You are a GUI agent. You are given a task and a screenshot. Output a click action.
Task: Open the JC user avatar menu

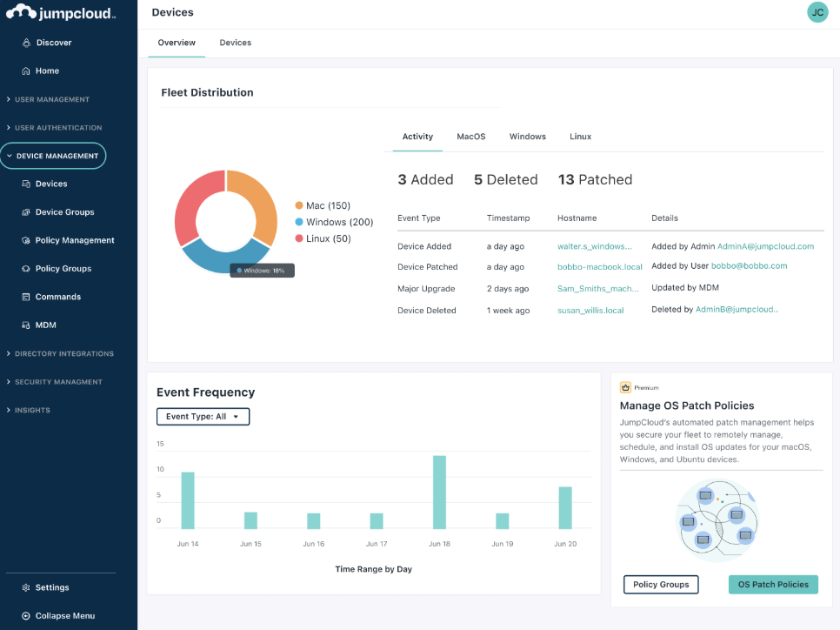click(x=817, y=12)
